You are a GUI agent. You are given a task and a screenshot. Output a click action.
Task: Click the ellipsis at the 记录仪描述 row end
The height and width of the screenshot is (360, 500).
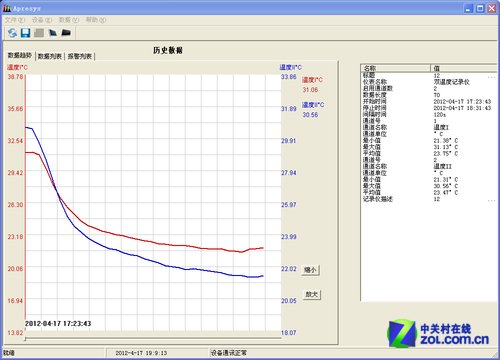(492, 201)
